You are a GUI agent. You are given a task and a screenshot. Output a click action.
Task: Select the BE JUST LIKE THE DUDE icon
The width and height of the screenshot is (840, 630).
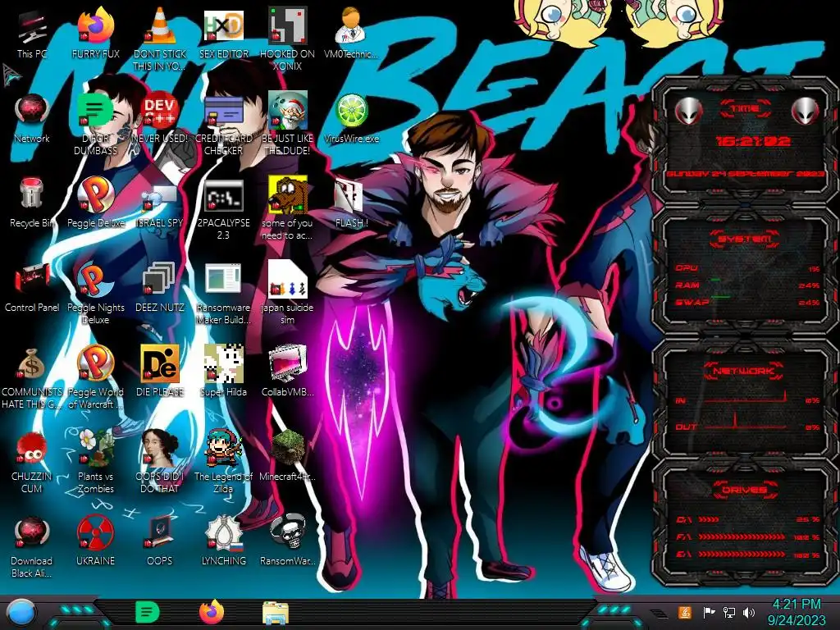287,125
